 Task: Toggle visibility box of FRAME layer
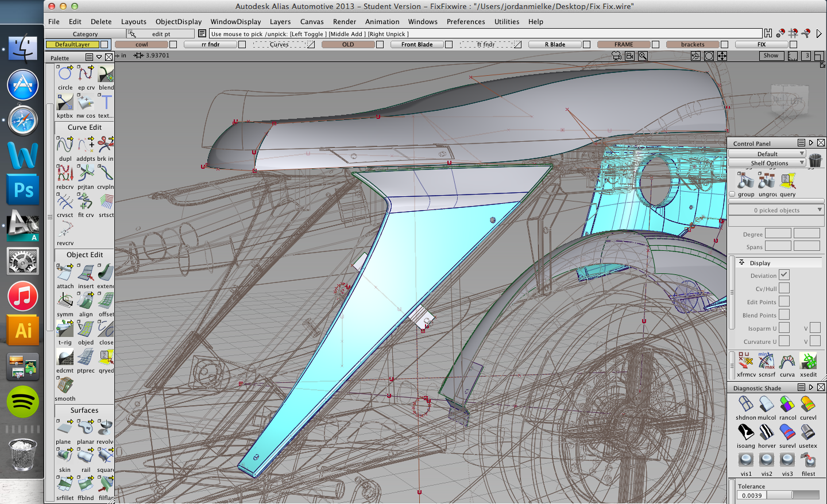click(655, 44)
